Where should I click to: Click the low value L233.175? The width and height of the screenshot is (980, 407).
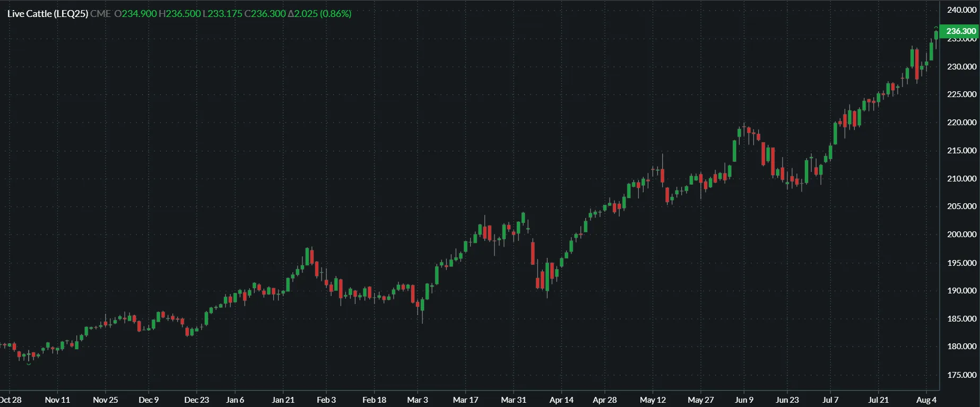coord(222,14)
